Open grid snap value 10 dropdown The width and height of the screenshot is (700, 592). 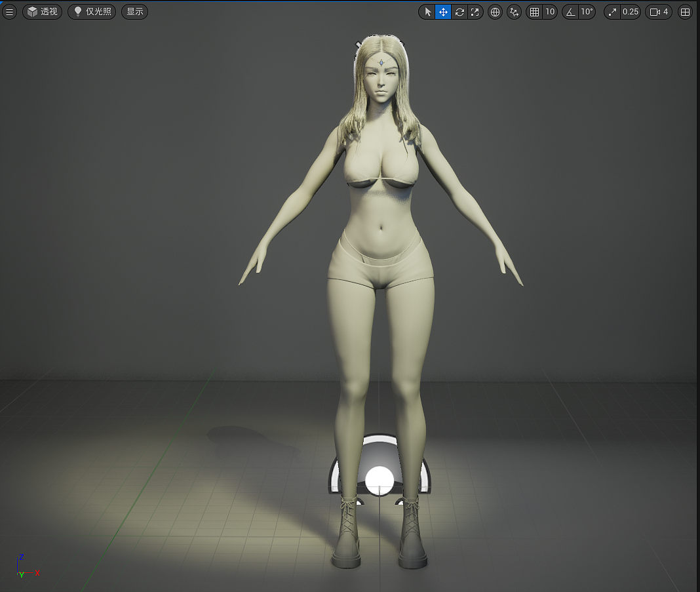(x=550, y=12)
